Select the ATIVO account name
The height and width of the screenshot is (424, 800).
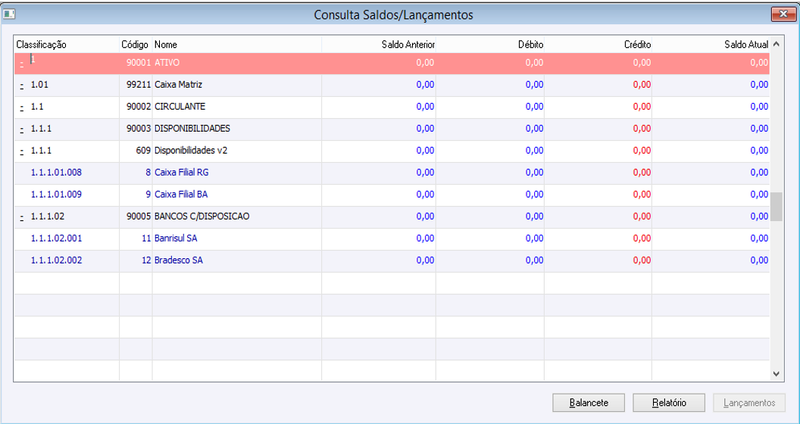[167, 63]
